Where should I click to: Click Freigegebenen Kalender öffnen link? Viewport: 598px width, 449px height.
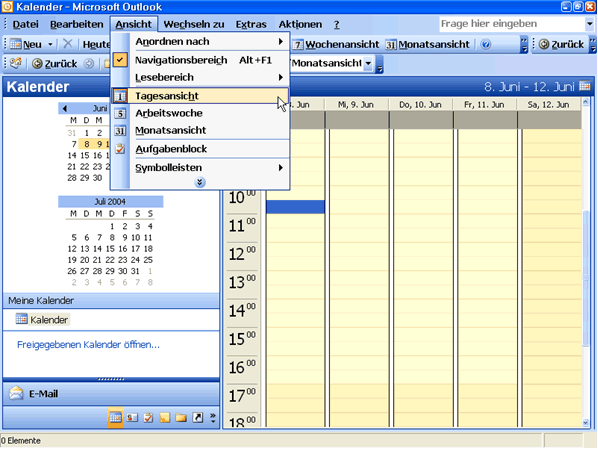point(88,344)
